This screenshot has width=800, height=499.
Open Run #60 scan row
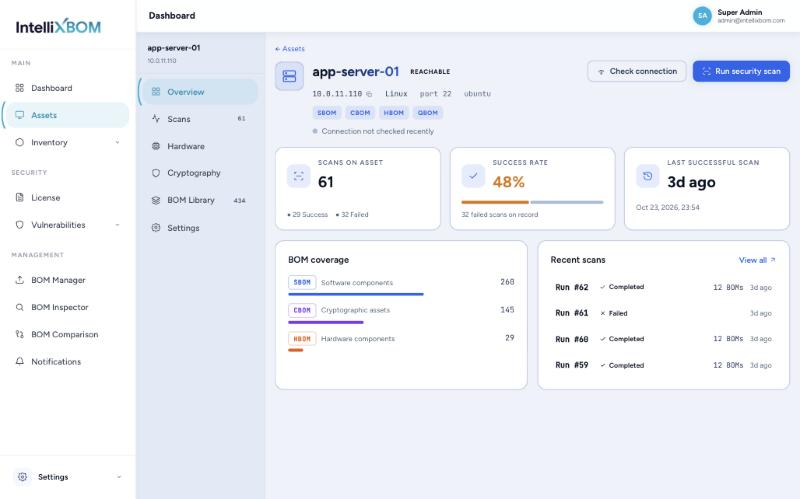coord(663,339)
